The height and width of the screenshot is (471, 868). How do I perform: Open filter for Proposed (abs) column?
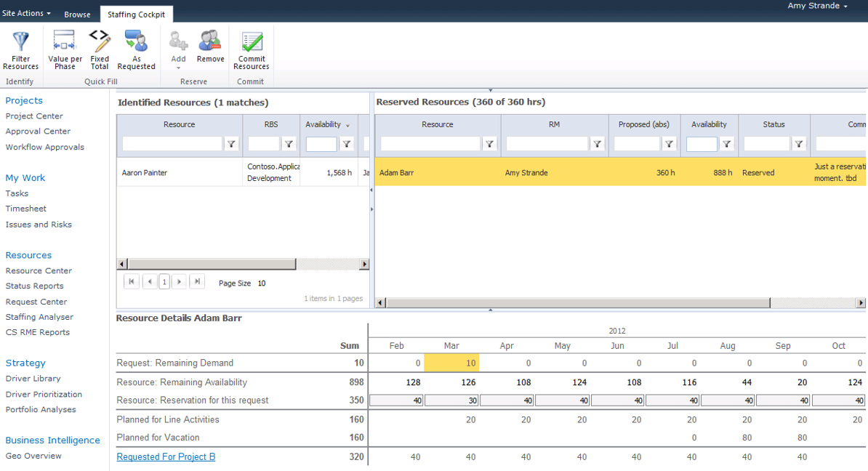coord(670,144)
